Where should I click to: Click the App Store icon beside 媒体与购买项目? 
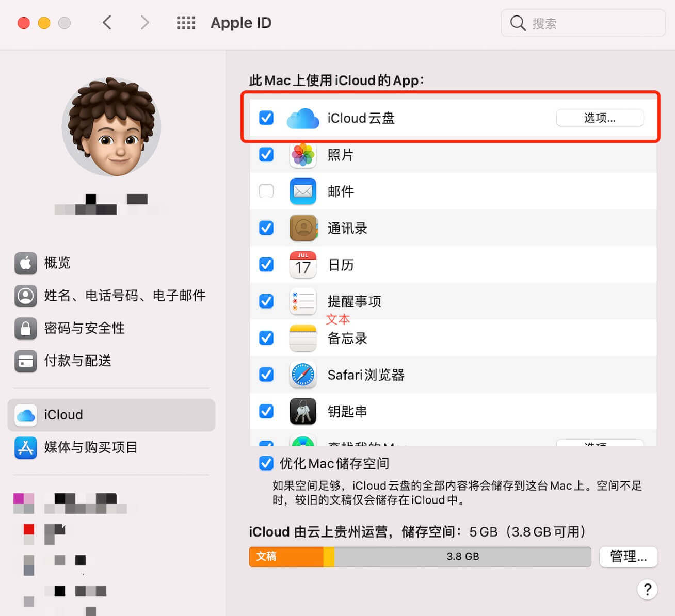pos(26,447)
